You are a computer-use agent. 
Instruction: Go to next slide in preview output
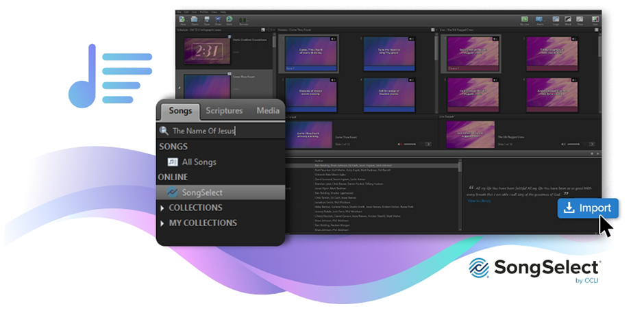tap(428, 144)
